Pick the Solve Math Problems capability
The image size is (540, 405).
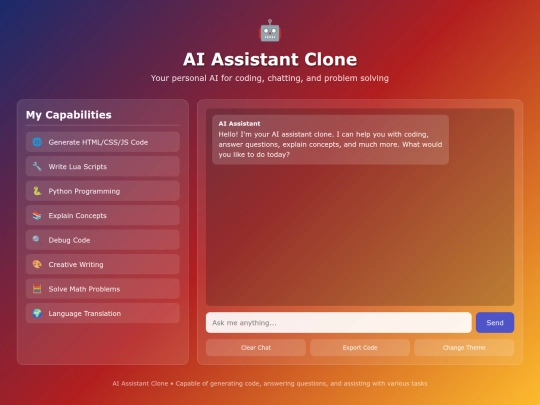tap(103, 289)
